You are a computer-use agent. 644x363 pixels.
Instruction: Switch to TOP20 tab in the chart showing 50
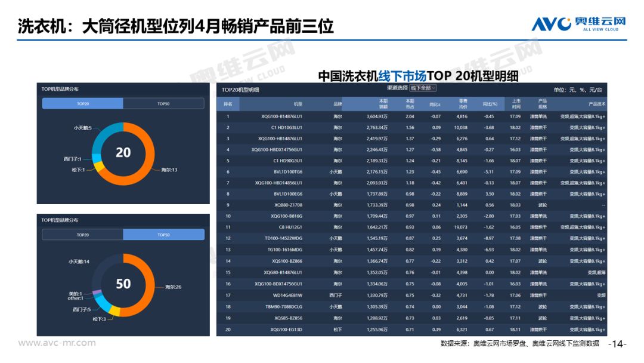click(82, 235)
